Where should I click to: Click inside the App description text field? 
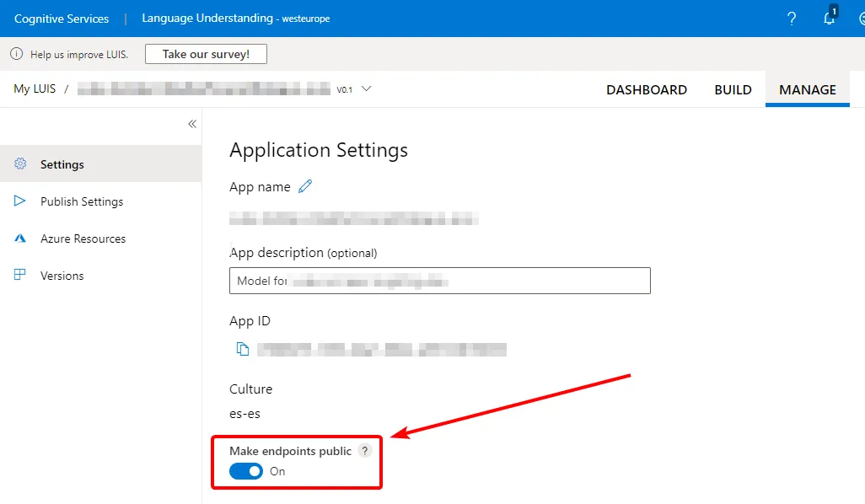pos(440,281)
